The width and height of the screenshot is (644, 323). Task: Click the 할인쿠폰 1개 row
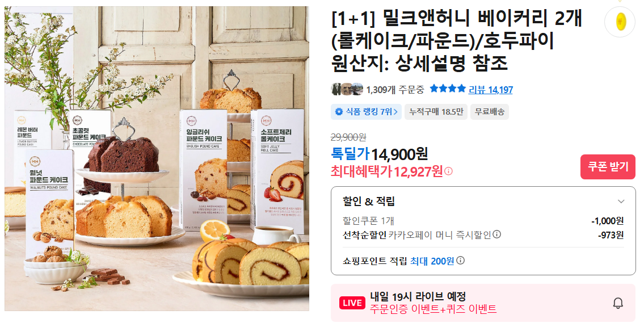pos(483,221)
